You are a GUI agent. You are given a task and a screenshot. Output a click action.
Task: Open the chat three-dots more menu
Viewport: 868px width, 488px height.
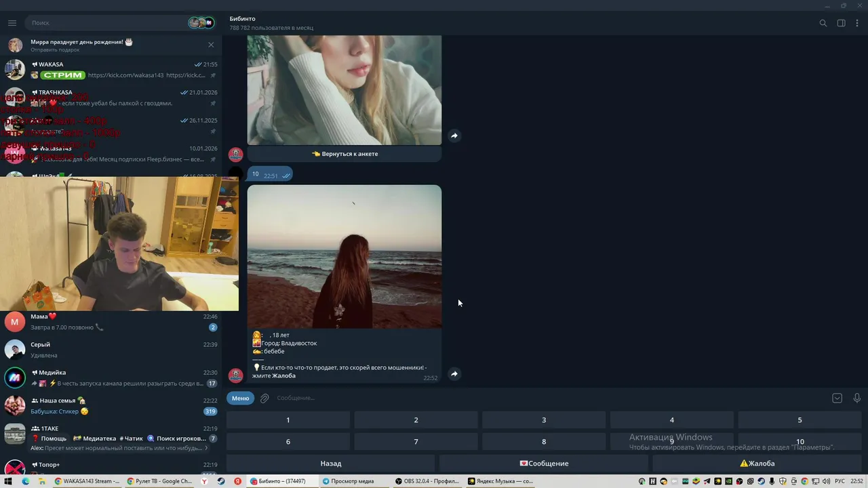(857, 23)
